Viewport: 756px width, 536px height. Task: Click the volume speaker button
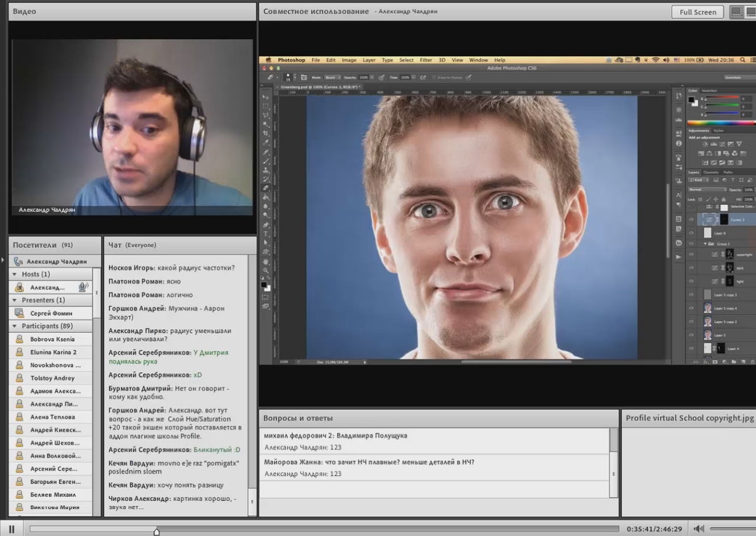click(699, 528)
